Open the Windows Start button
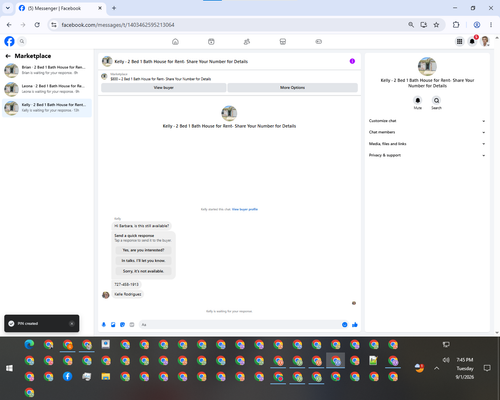The width and height of the screenshot is (500, 400). click(x=9, y=368)
